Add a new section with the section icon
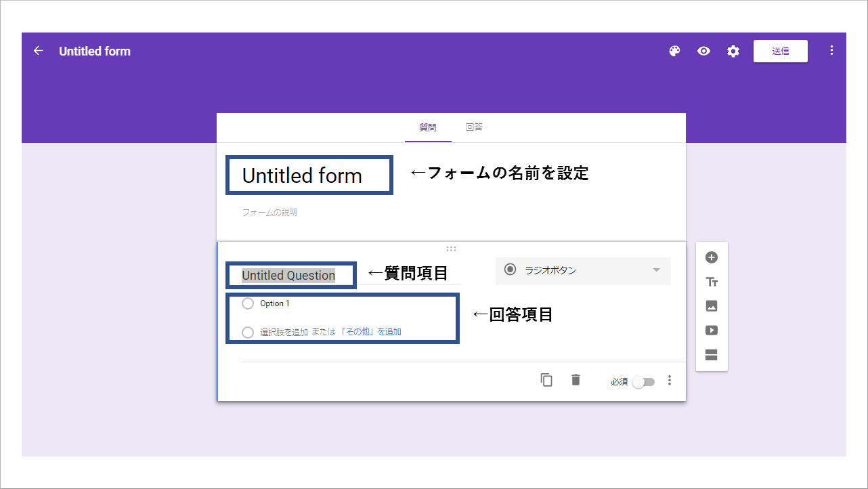Screen dimensions: 868x489 click(x=712, y=355)
